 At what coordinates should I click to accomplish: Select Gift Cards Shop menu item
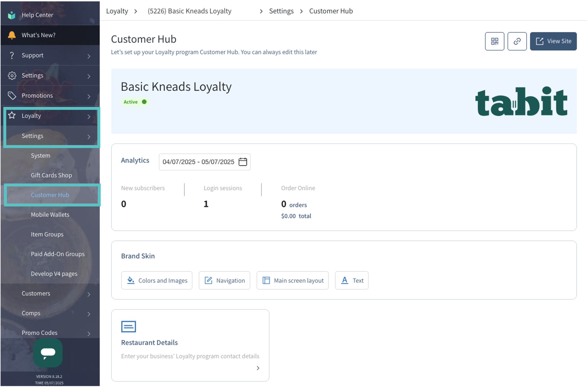point(51,175)
